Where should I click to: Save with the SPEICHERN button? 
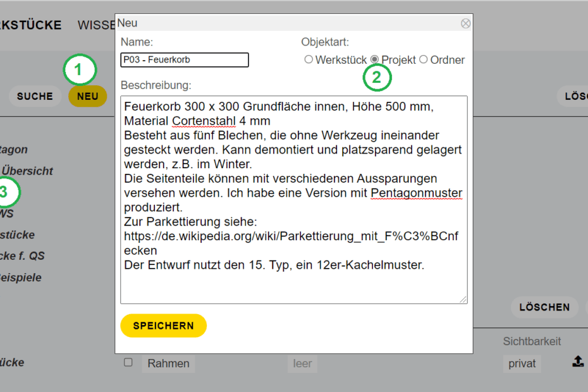[x=164, y=326]
